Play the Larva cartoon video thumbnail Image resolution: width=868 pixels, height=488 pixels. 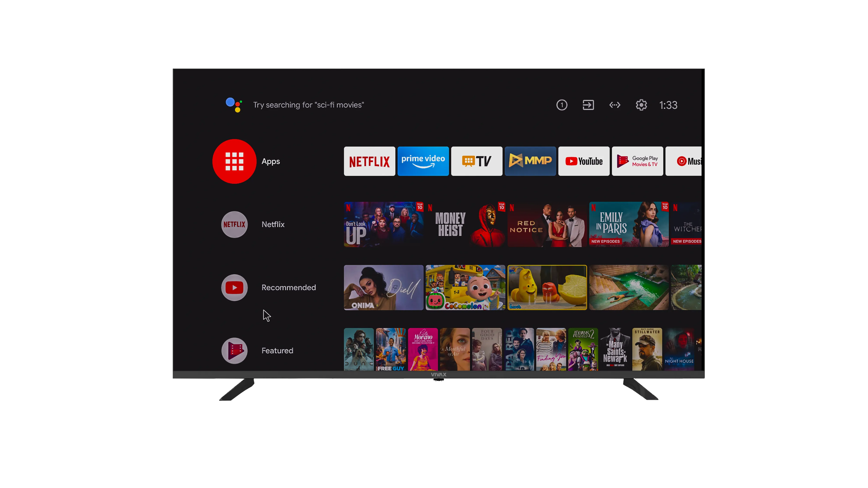(x=547, y=288)
